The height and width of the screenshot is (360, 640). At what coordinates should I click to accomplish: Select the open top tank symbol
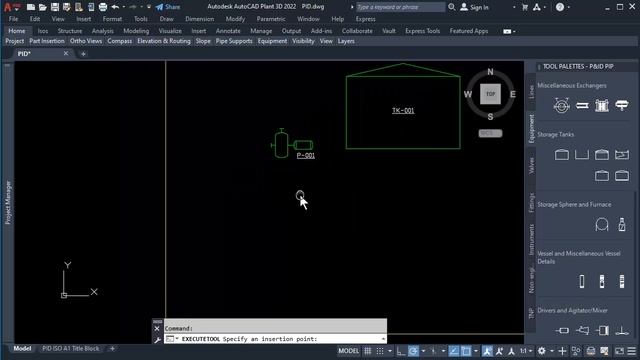coord(582,155)
